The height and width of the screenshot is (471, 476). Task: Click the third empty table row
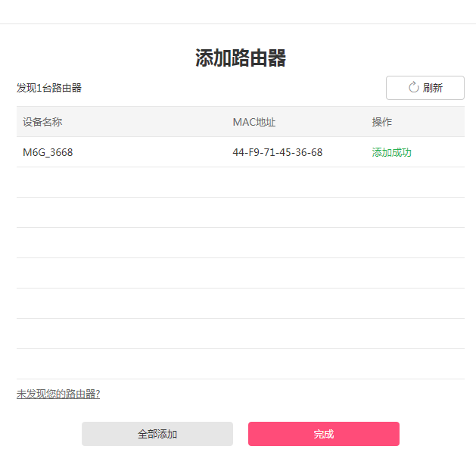(241, 243)
